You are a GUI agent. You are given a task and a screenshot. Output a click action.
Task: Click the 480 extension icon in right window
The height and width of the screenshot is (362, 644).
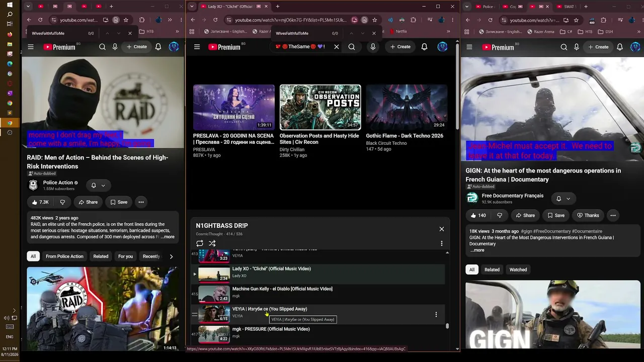coord(592,20)
